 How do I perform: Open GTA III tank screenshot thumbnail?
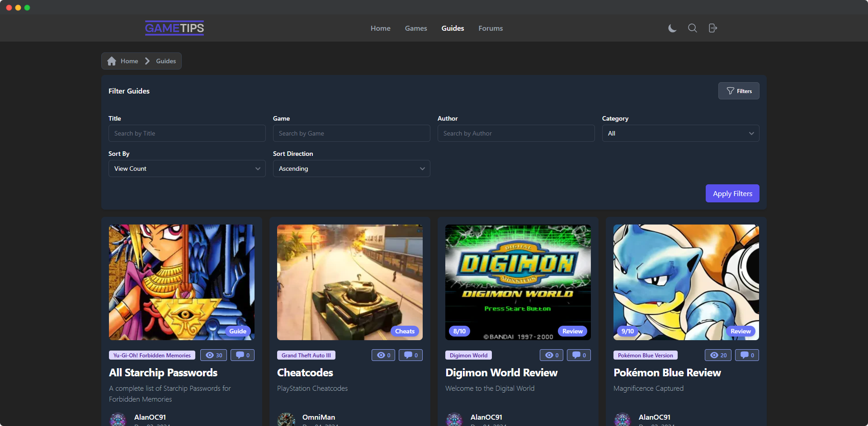(x=350, y=282)
